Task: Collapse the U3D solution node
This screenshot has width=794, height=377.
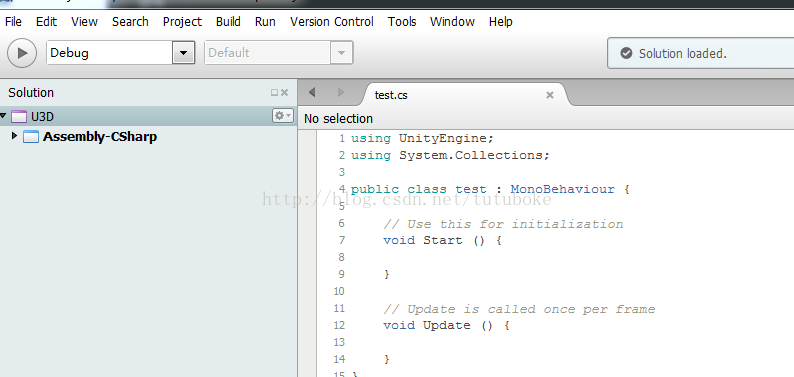Action: coord(4,116)
